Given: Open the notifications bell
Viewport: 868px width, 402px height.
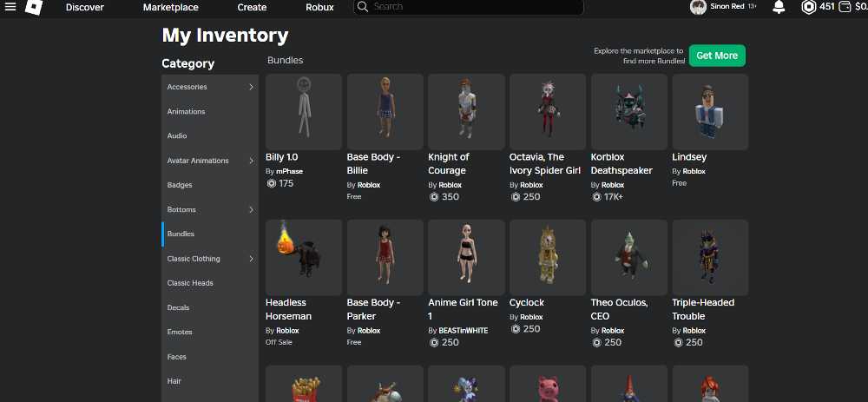Looking at the screenshot, I should (779, 7).
